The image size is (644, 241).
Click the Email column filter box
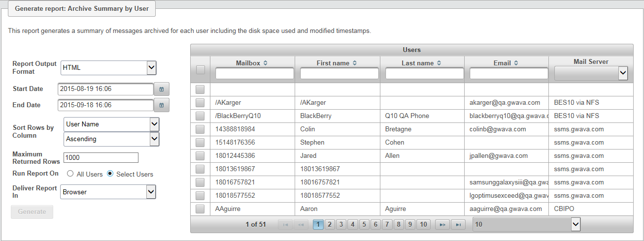[x=508, y=73]
